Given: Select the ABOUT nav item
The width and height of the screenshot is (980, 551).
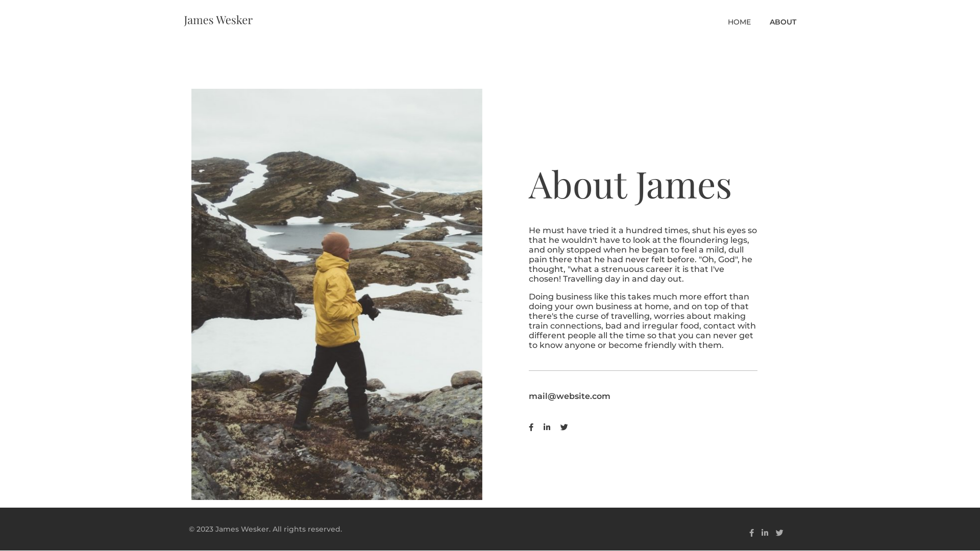Looking at the screenshot, I should 782,22.
